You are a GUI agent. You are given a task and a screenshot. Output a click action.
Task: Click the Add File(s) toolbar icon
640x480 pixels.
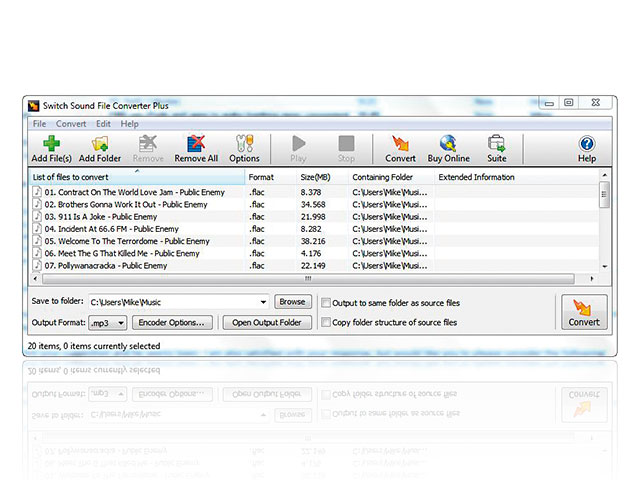tap(51, 144)
